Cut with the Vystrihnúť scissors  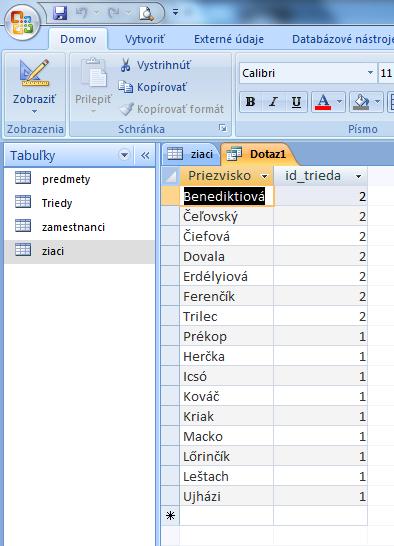(155, 65)
